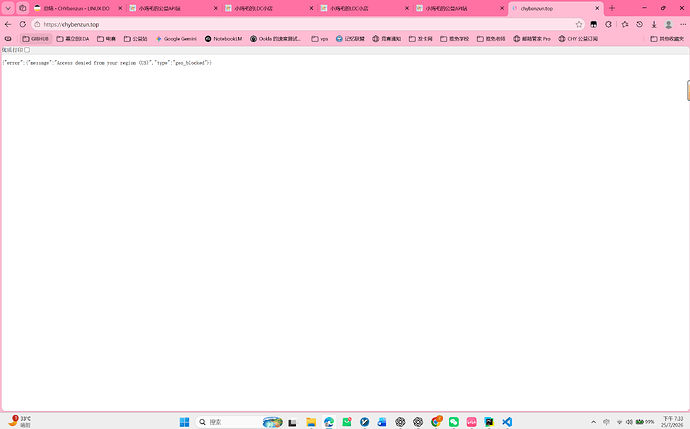Close the chybenzun.top tab
The width and height of the screenshot is (690, 429).
[x=597, y=8]
